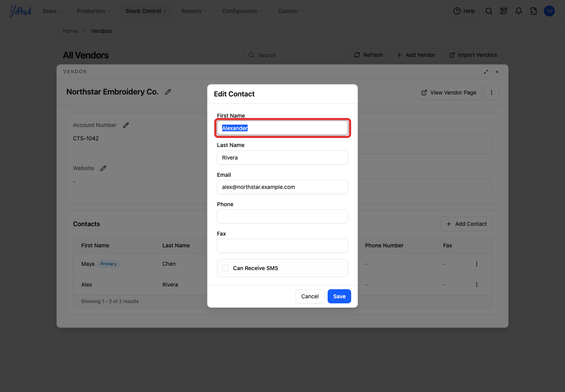
Task: Add a new contact
Action: pyautogui.click(x=466, y=224)
